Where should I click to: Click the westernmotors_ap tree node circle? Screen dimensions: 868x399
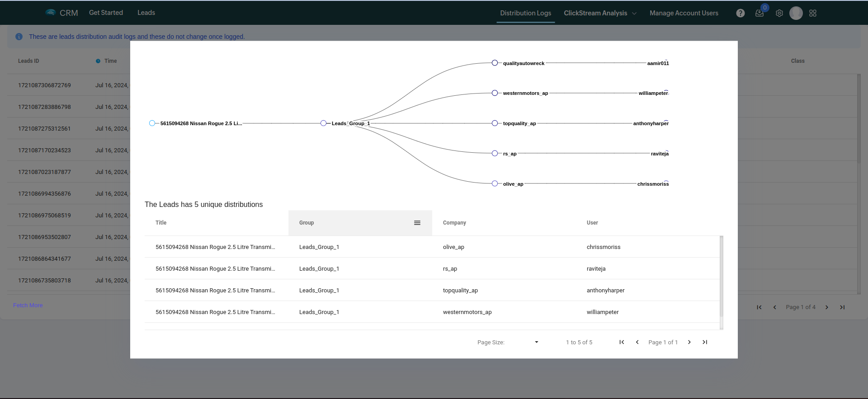pyautogui.click(x=495, y=93)
